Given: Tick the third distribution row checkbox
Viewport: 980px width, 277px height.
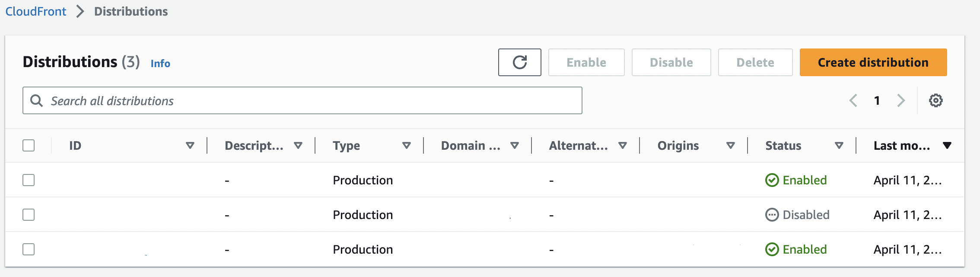Looking at the screenshot, I should click(x=29, y=249).
